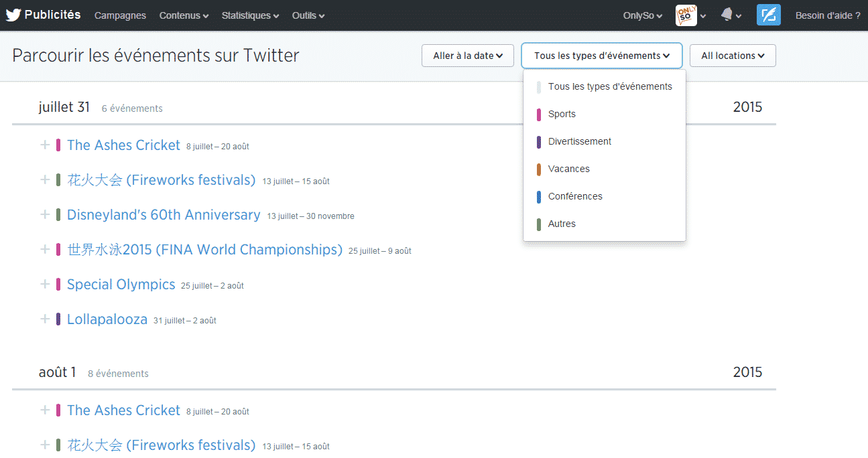This screenshot has width=868, height=458.
Task: Open 世界水泳2015 FINA World Championships event
Action: pyautogui.click(x=204, y=250)
